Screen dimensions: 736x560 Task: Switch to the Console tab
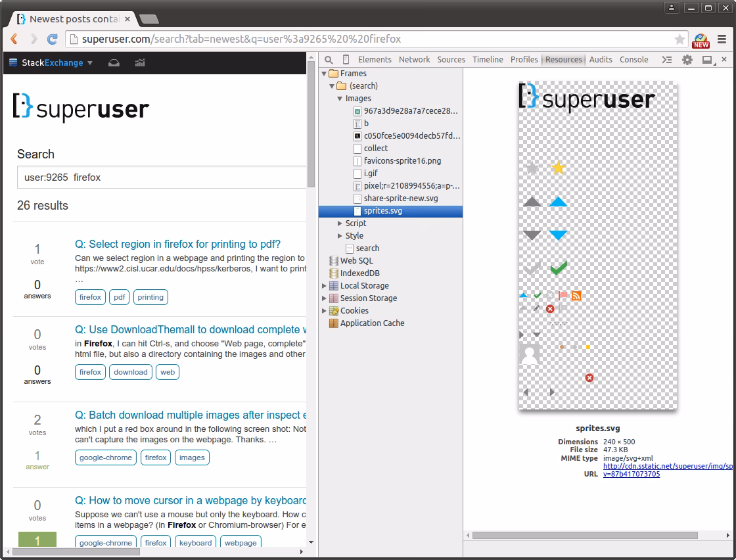coord(633,60)
